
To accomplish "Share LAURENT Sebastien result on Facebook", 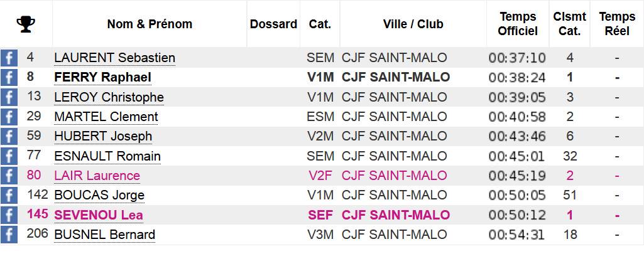I will click(x=9, y=58).
